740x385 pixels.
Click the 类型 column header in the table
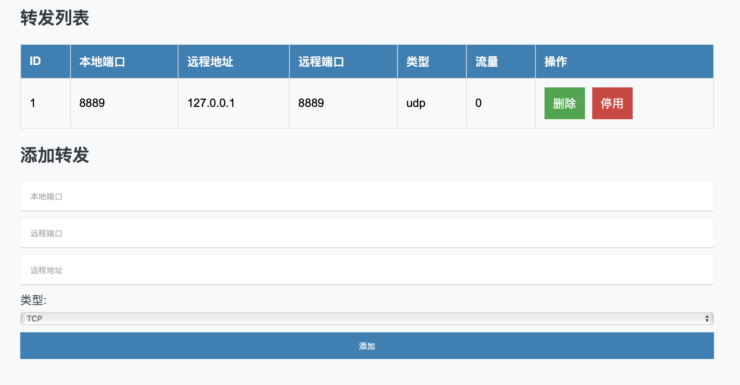coord(432,61)
